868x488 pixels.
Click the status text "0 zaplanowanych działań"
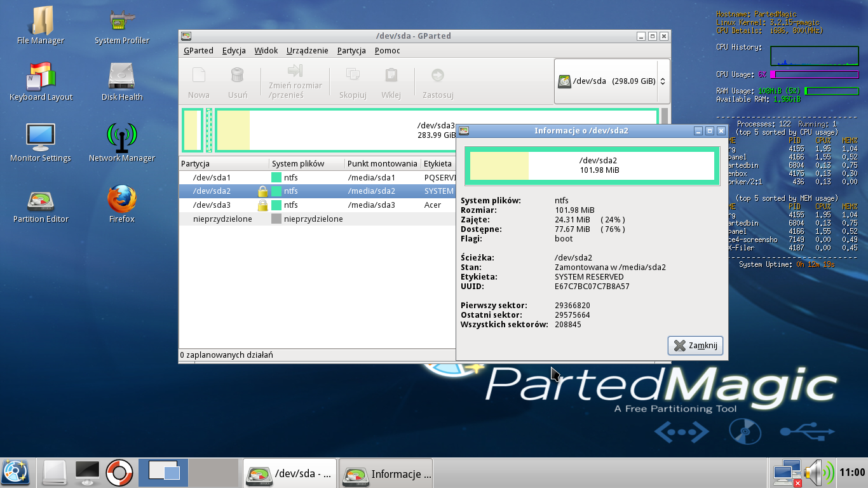point(227,355)
